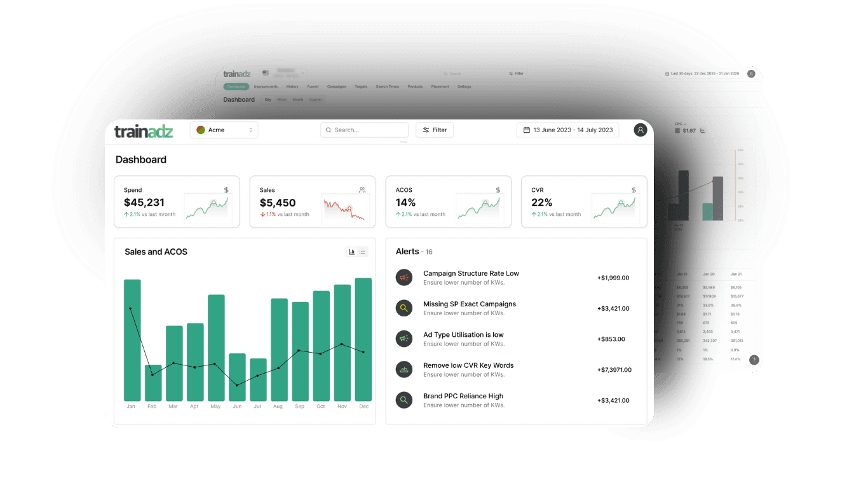Click the dollar icon on the Spend card

click(226, 190)
